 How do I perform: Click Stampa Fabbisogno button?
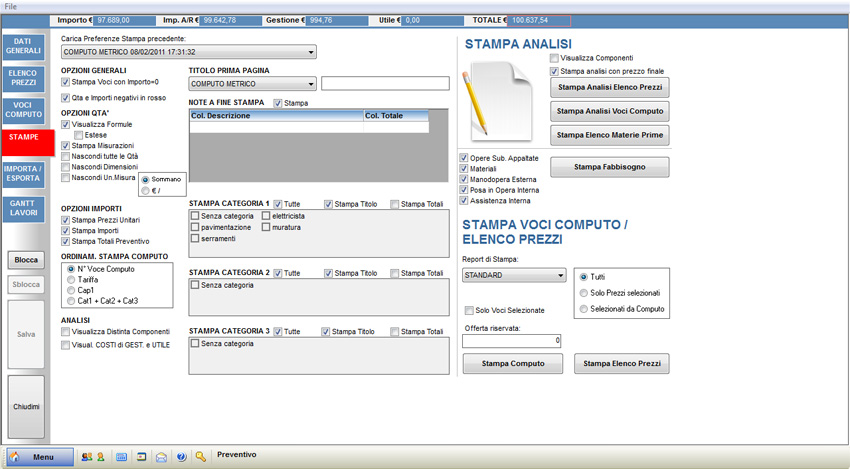[x=609, y=167]
